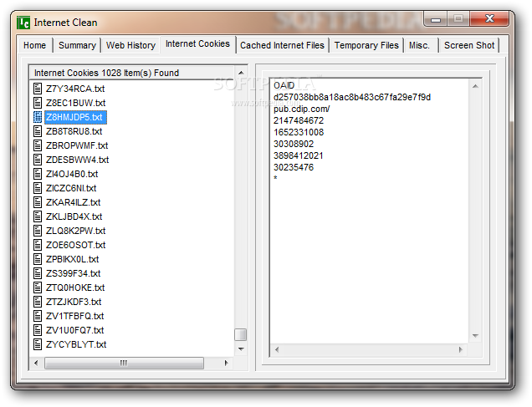532x407 pixels.
Task: Select highlighted cookie Z8HMJDP5.txt
Action: tap(75, 117)
